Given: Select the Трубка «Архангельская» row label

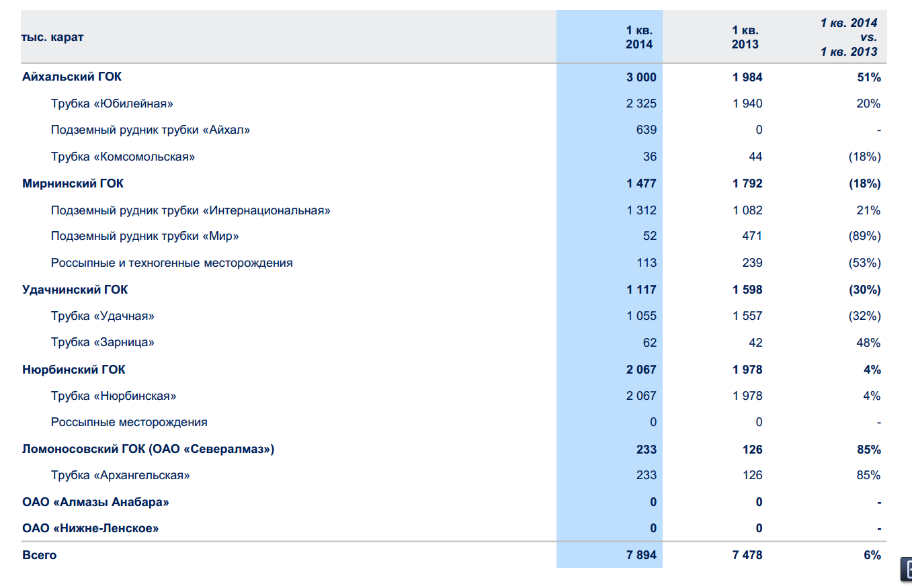Looking at the screenshot, I should pyautogui.click(x=120, y=476).
